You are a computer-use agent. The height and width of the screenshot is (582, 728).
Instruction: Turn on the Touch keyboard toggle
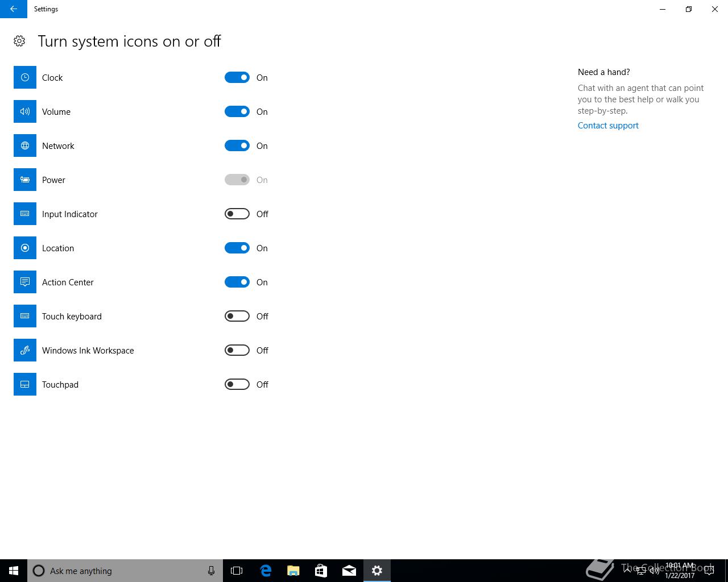coord(237,316)
